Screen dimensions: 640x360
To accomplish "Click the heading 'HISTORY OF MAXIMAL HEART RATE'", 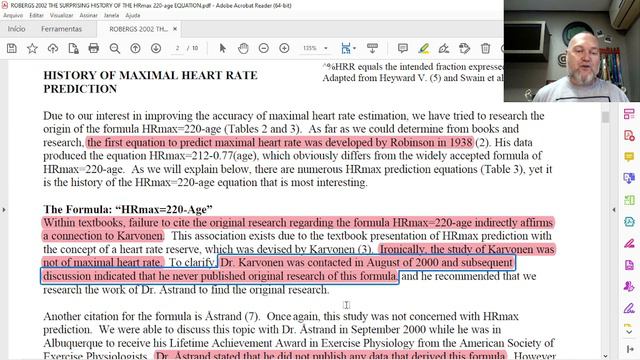I will (x=150, y=76).
